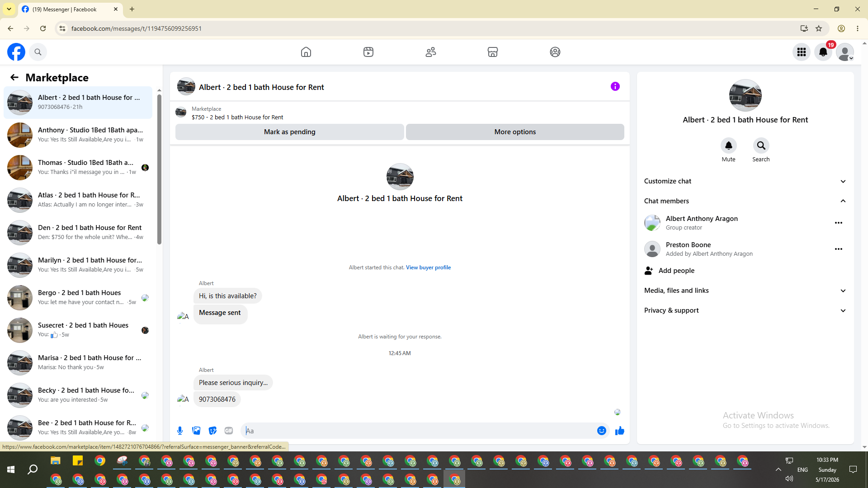Viewport: 868px width, 488px height.
Task: Open the Groups icon in top navigation
Action: pyautogui.click(x=555, y=52)
